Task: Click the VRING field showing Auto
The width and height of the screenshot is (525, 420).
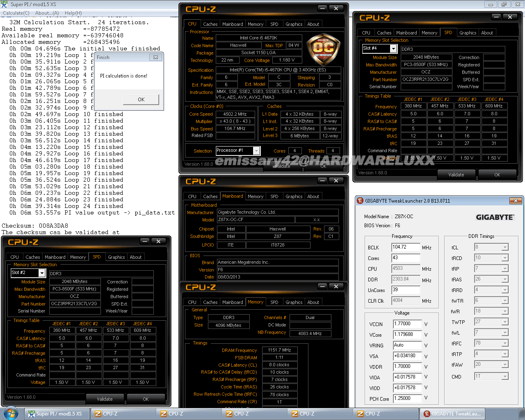Action: (407, 345)
